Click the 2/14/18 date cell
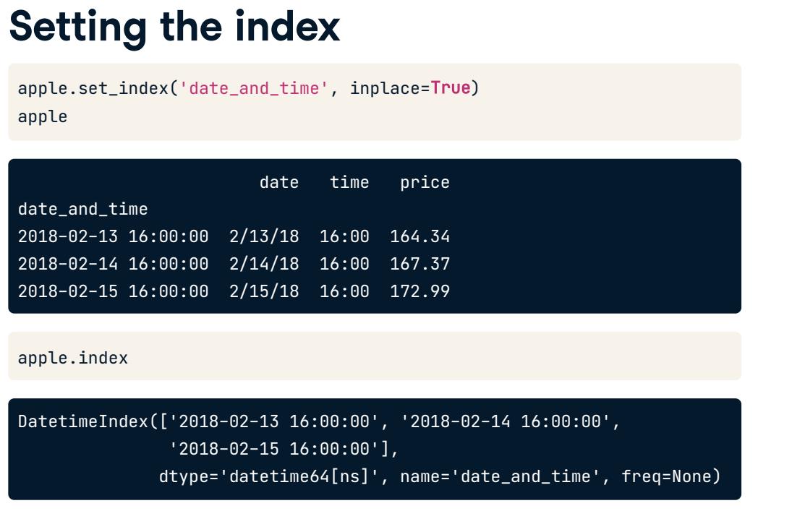Viewport: 792px width, 532px height. tap(264, 264)
